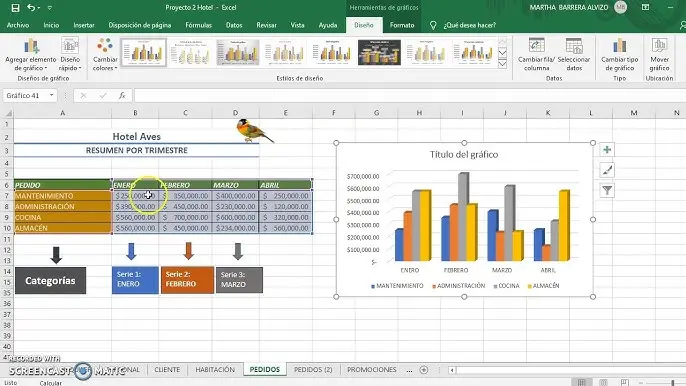Select the first chart style thumbnail

pos(144,53)
